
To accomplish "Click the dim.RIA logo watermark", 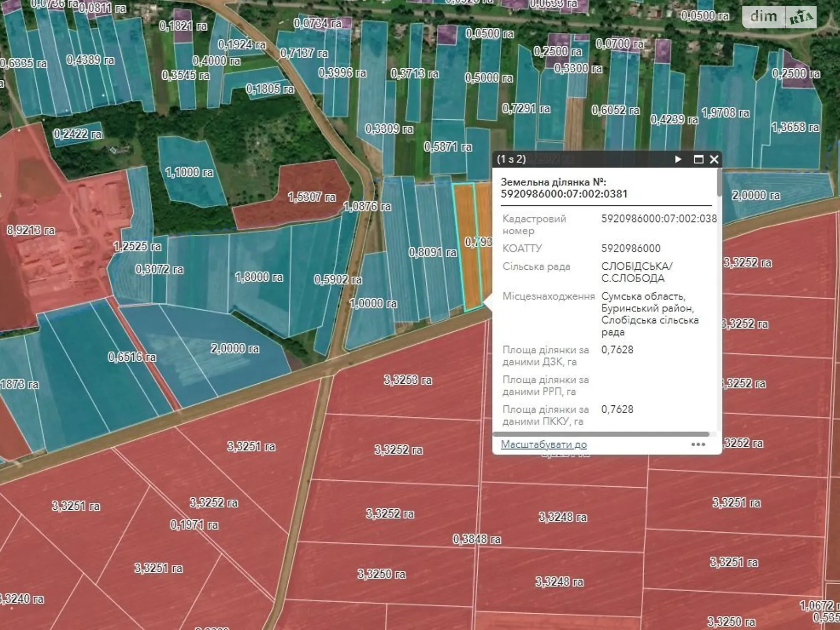I will pyautogui.click(x=780, y=17).
